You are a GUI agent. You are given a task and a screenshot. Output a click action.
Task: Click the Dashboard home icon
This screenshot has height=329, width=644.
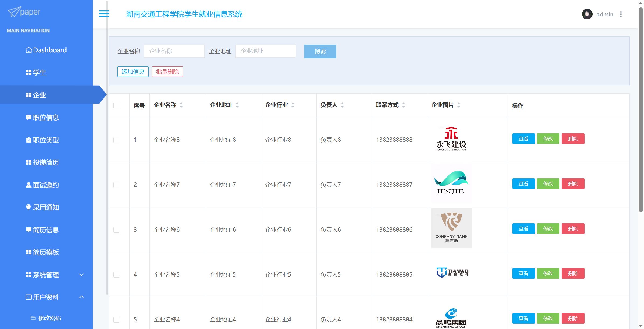29,50
